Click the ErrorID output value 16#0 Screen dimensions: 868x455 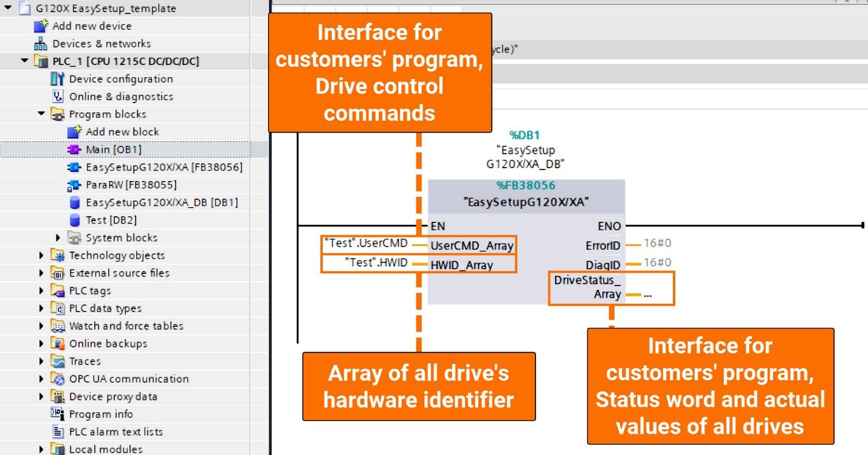point(658,244)
